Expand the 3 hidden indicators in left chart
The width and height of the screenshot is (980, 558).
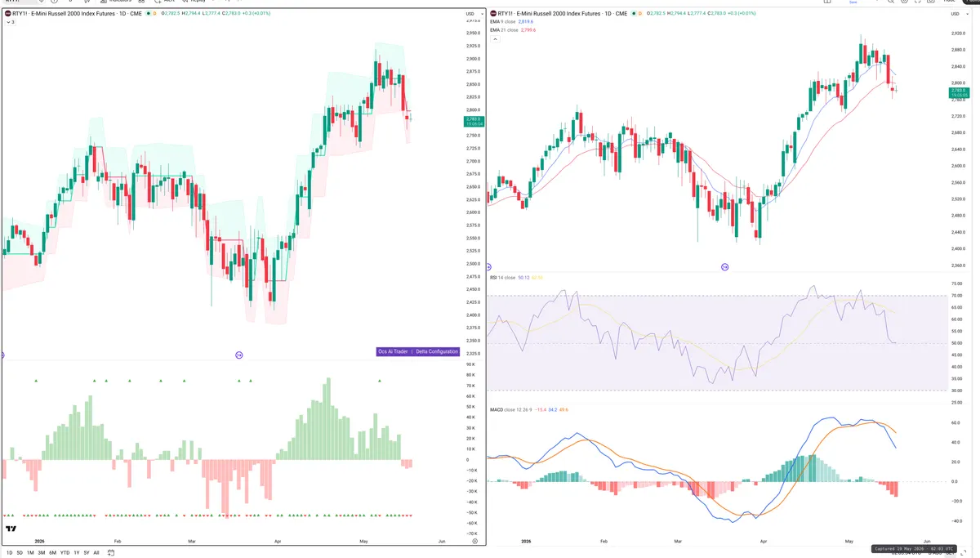[x=10, y=22]
